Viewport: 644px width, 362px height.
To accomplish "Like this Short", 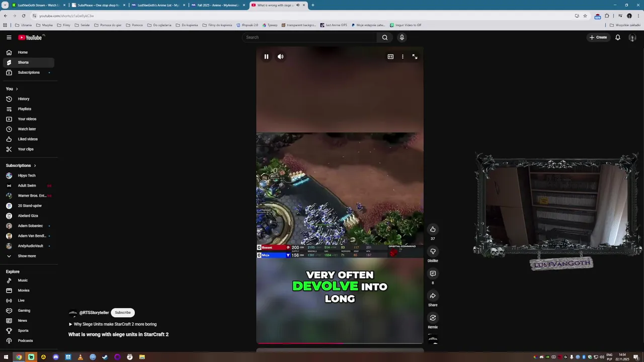I will 433,229.
